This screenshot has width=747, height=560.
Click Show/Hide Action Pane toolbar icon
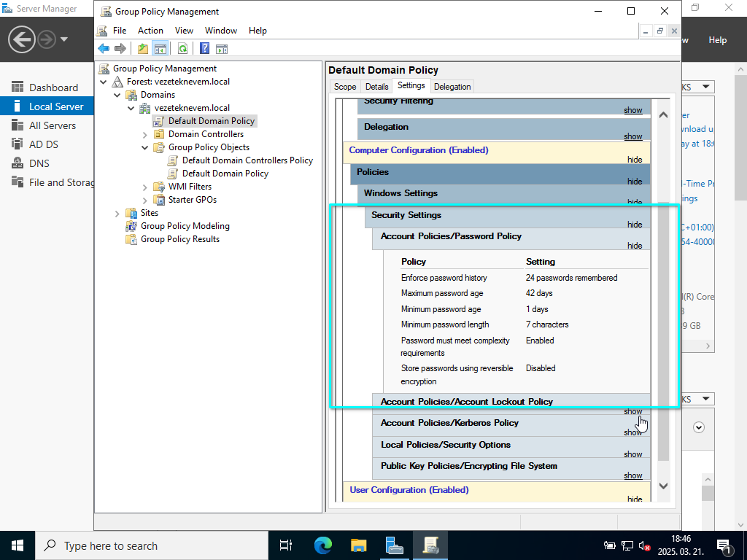(x=222, y=49)
